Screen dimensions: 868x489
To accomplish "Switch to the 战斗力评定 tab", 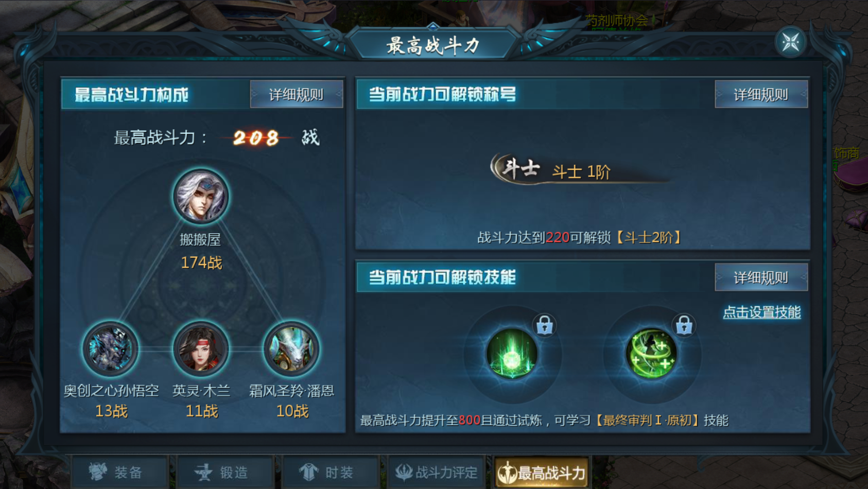I will click(x=436, y=472).
